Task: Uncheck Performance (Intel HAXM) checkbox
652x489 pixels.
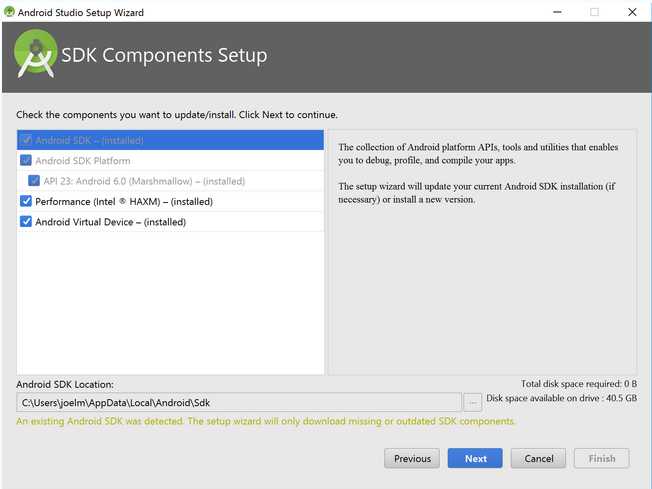Action: (26, 201)
